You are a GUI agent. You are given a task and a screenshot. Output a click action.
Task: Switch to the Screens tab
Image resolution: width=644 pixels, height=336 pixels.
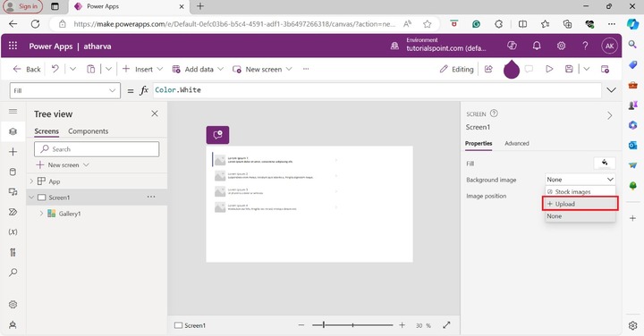pyautogui.click(x=47, y=131)
